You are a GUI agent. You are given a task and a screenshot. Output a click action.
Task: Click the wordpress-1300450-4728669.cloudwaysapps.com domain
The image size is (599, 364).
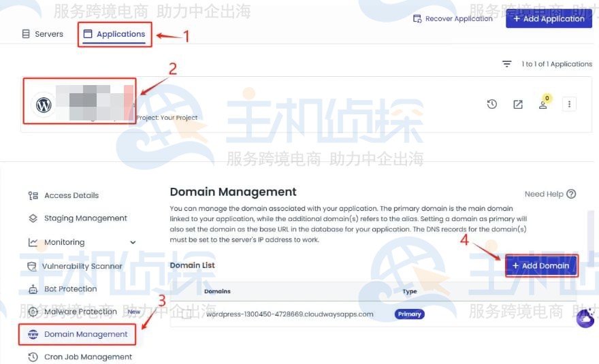click(289, 314)
